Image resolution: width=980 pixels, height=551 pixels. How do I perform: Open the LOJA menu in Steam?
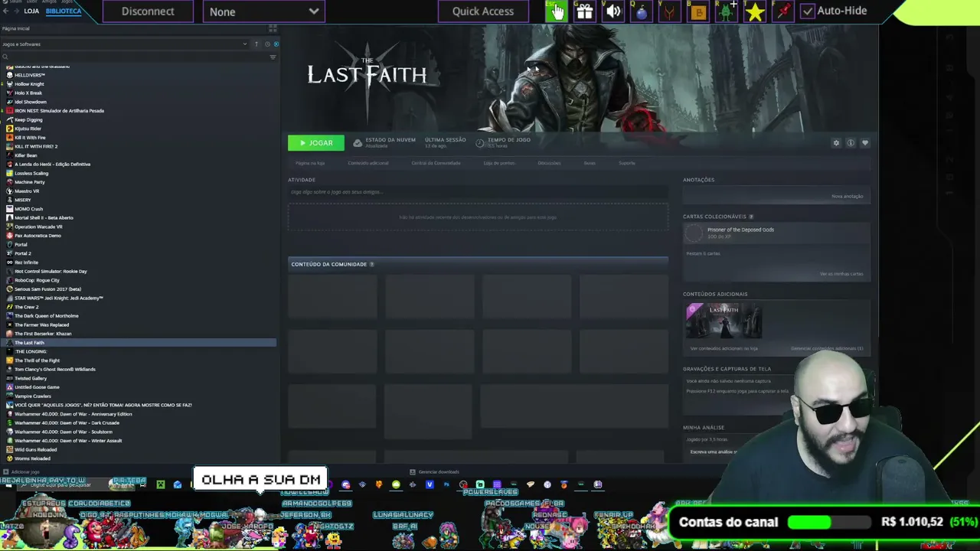pyautogui.click(x=31, y=11)
